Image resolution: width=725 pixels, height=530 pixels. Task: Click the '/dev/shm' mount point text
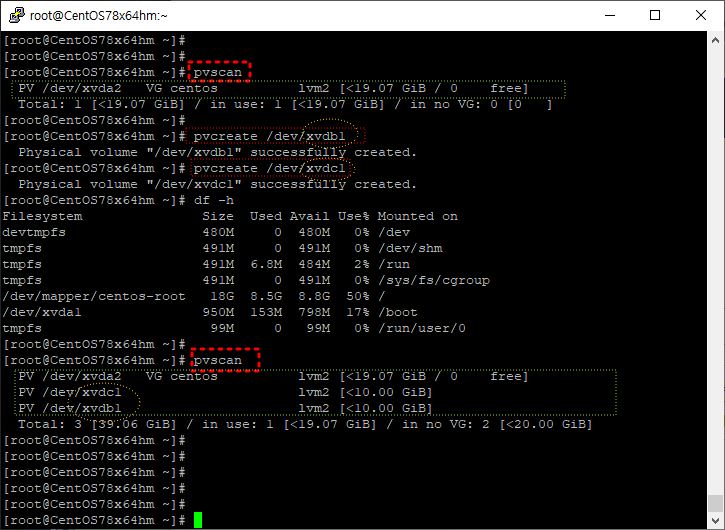point(410,248)
